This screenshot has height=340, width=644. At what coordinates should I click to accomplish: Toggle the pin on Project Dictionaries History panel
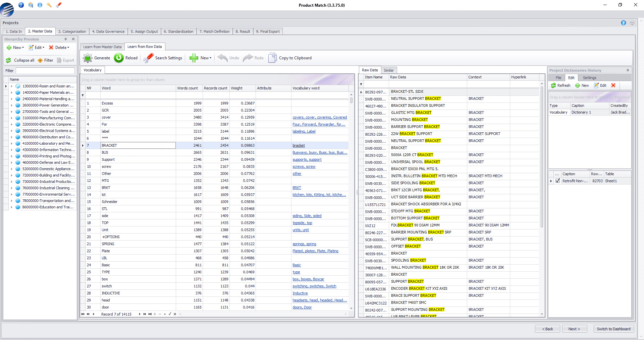pyautogui.click(x=628, y=70)
